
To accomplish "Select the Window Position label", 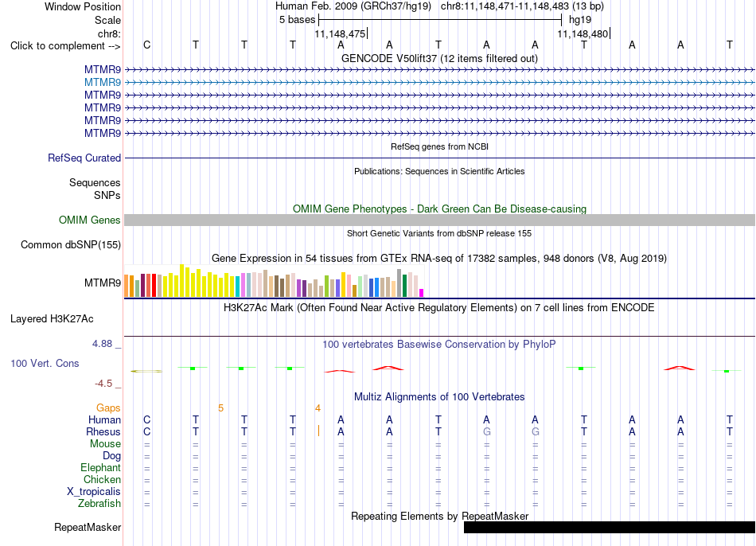I will coord(83,6).
